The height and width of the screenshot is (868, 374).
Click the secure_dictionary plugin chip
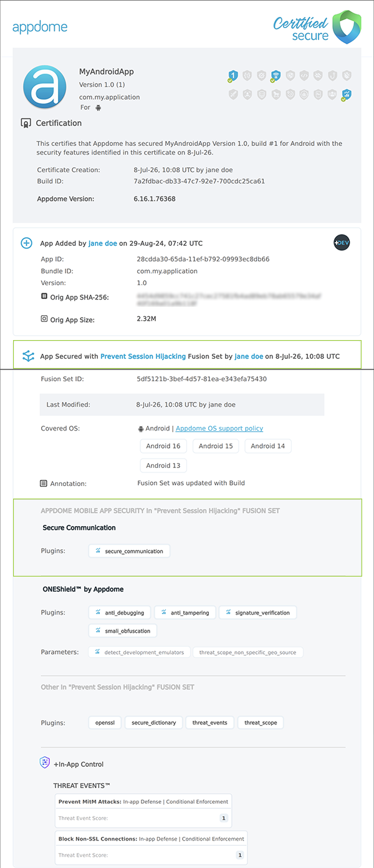(154, 723)
